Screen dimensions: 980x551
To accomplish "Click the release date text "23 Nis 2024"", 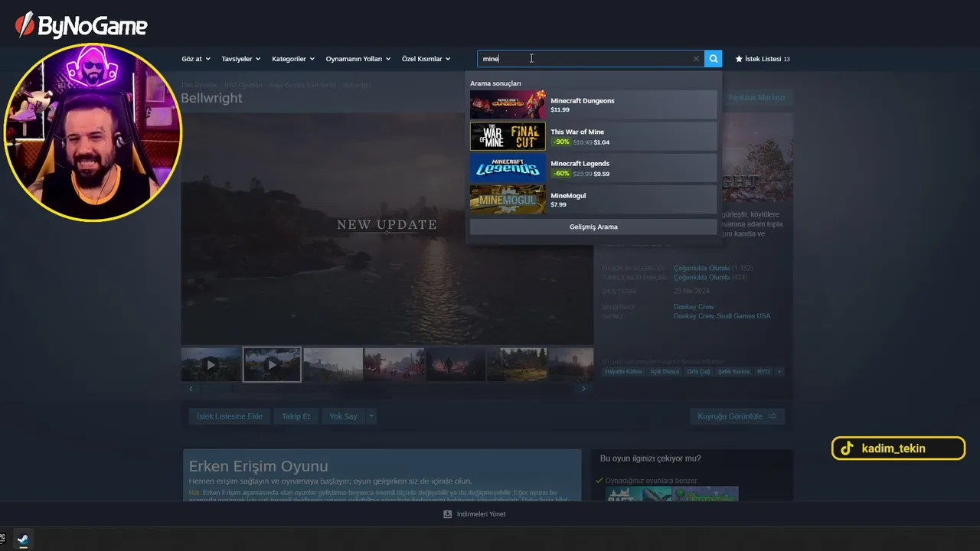I will pyautogui.click(x=693, y=292).
